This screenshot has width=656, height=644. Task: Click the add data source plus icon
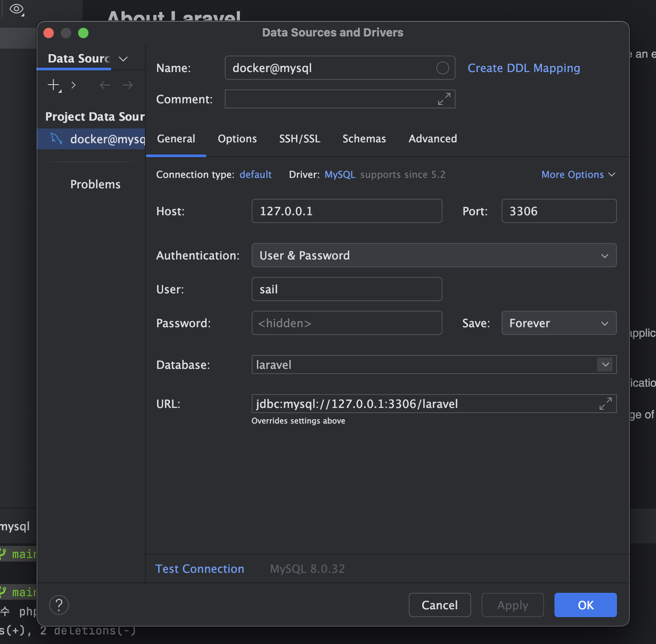(x=54, y=85)
